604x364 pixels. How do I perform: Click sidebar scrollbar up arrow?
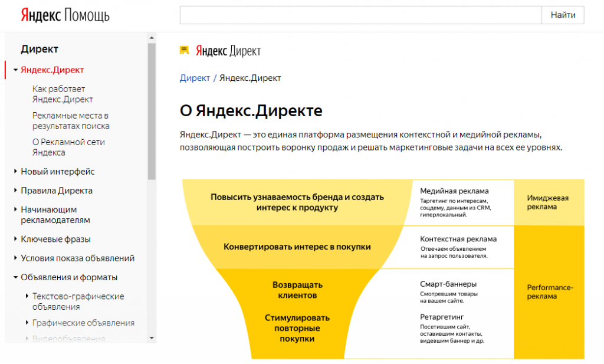tap(152, 38)
